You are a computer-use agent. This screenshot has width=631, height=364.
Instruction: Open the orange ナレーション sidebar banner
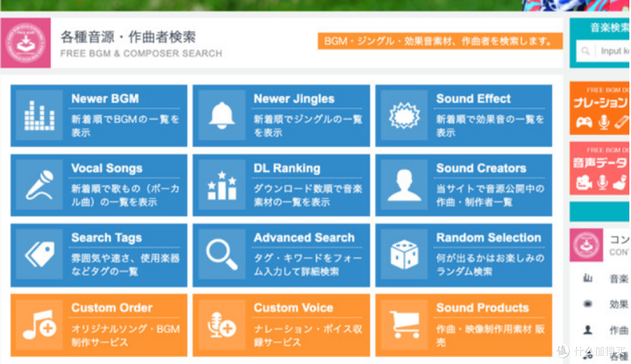tap(599, 108)
